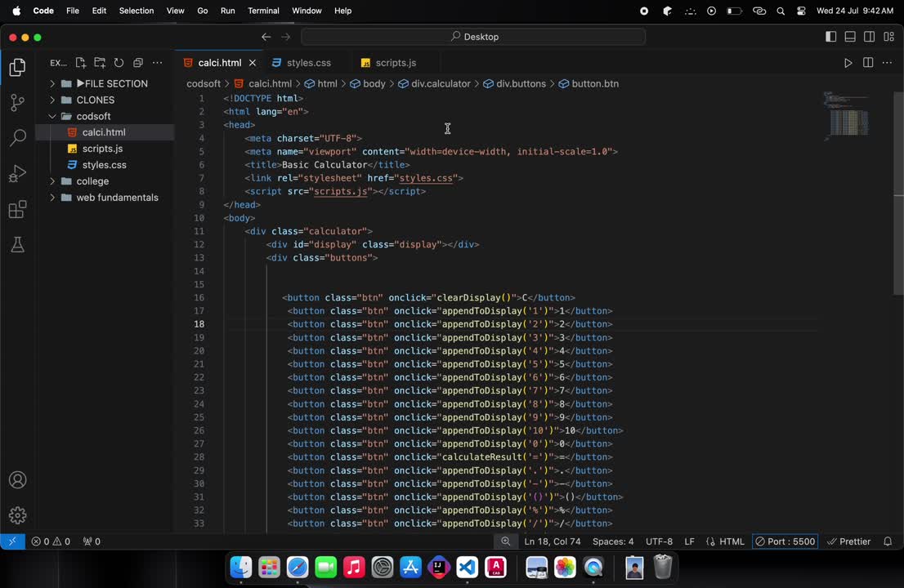Go forward using the navigation arrow
This screenshot has width=904, height=588.
click(286, 37)
